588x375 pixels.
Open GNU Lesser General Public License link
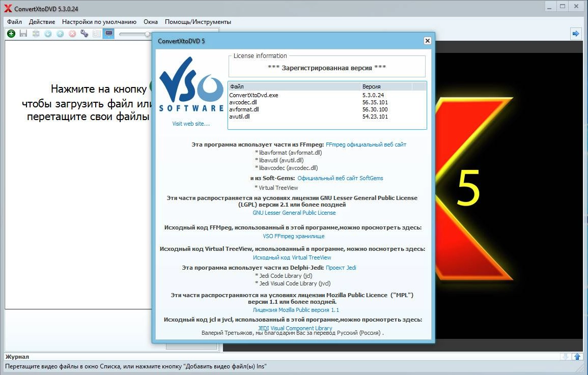294,213
